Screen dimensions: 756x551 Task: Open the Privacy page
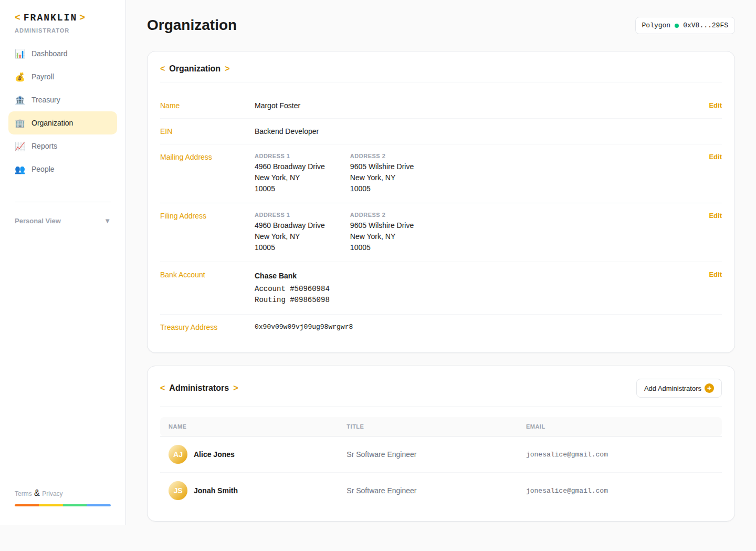[x=52, y=493]
